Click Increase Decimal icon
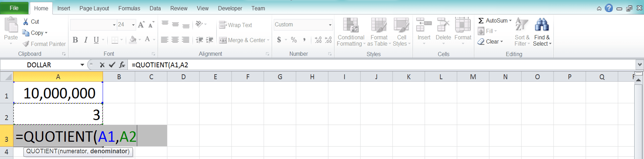The width and height of the screenshot is (644, 159). click(318, 40)
